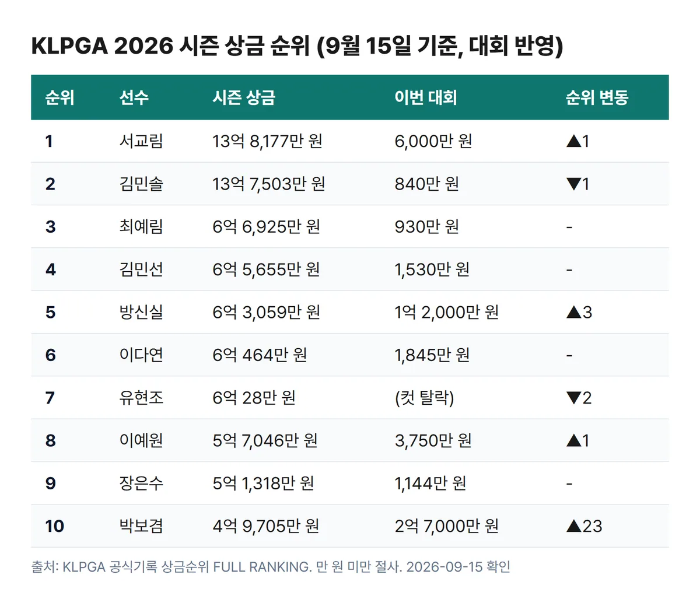Click tournament prize 6,000만 원
Screen dimensions: 700x606
click(x=433, y=141)
